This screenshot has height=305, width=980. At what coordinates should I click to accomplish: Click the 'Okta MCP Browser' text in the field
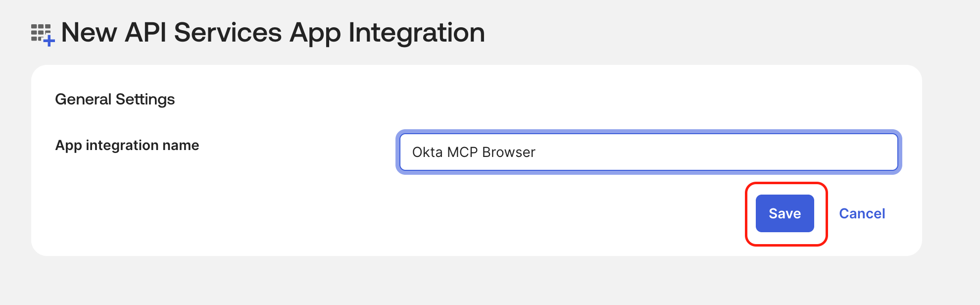click(x=474, y=152)
